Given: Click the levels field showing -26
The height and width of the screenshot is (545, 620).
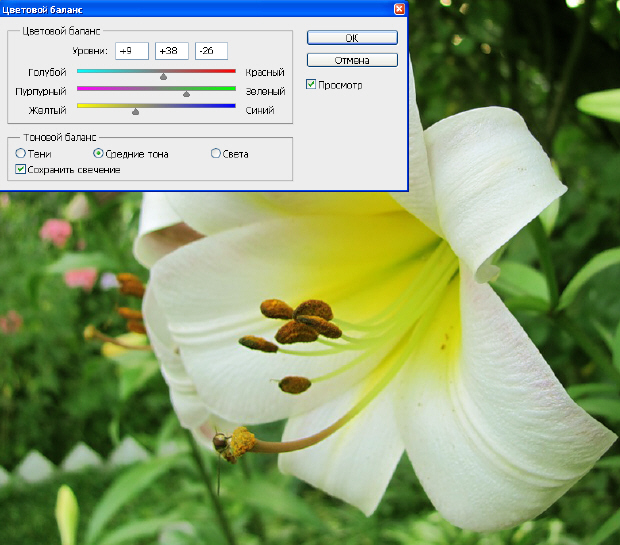Looking at the screenshot, I should (x=211, y=51).
